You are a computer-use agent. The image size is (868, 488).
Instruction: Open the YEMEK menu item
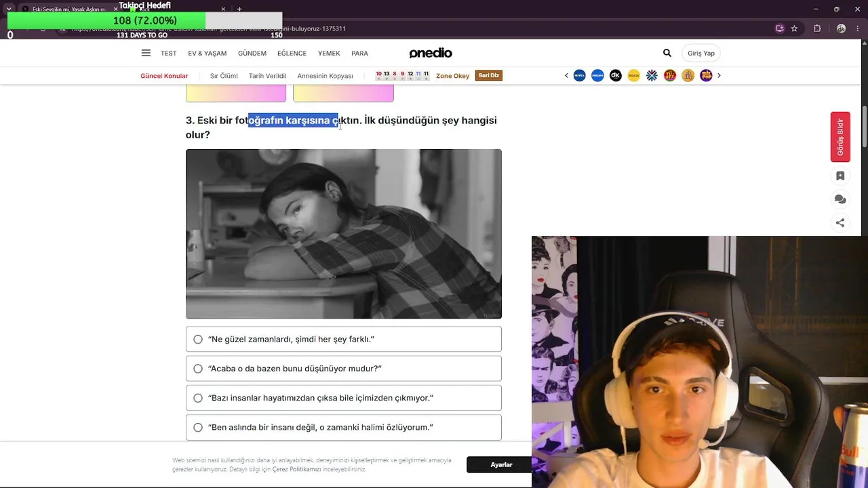(329, 54)
